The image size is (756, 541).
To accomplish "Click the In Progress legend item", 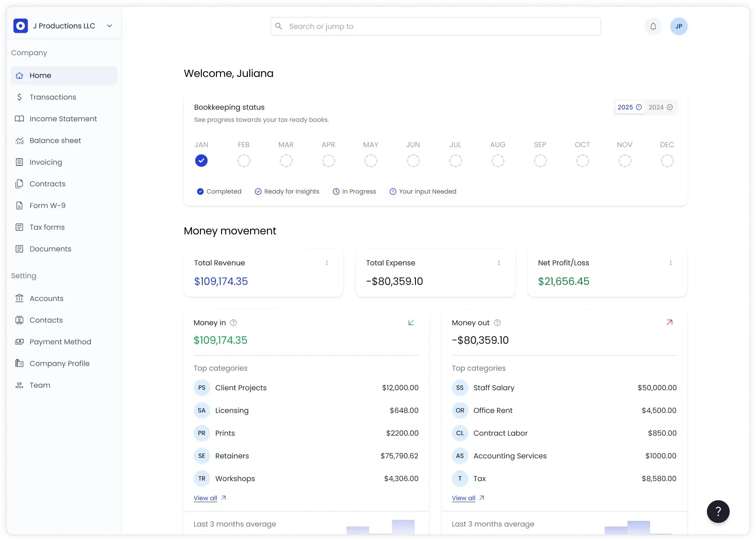I will tap(355, 192).
